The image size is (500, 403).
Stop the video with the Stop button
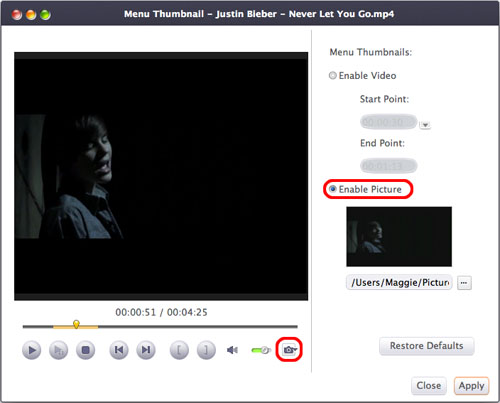tap(86, 350)
